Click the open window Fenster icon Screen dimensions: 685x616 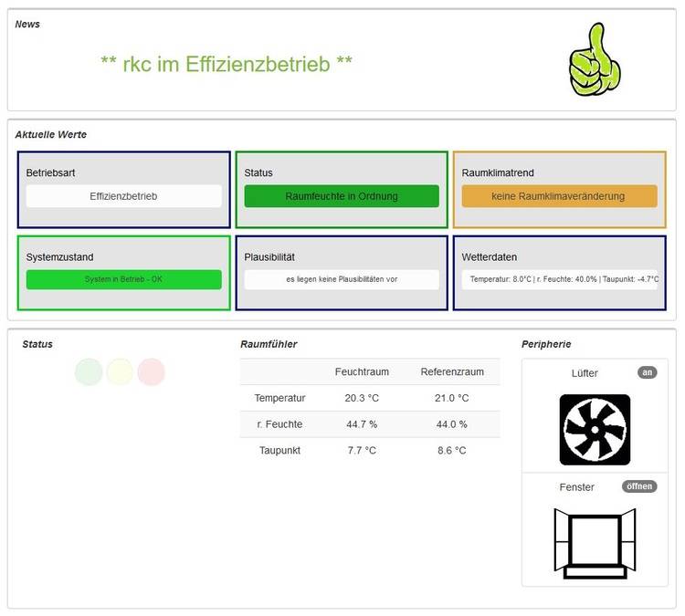pyautogui.click(x=595, y=543)
